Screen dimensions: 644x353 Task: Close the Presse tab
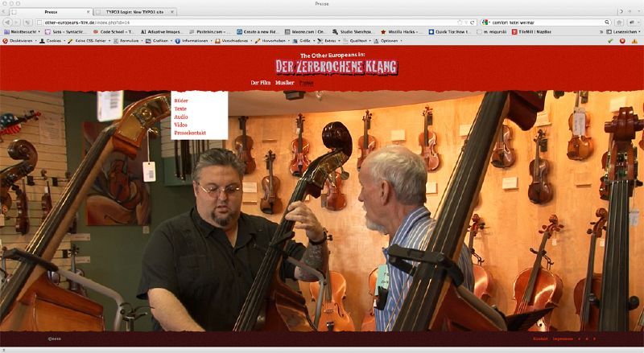[x=89, y=12]
